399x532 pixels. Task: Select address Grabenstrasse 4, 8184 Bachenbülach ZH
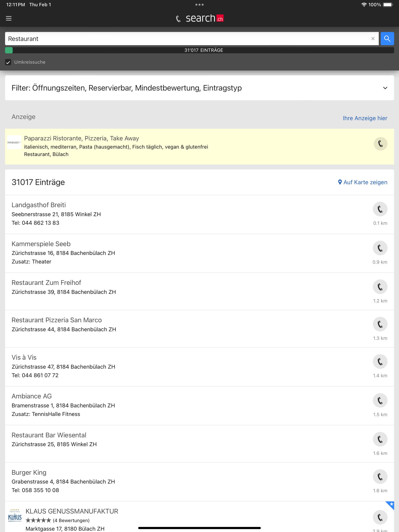pos(63,482)
